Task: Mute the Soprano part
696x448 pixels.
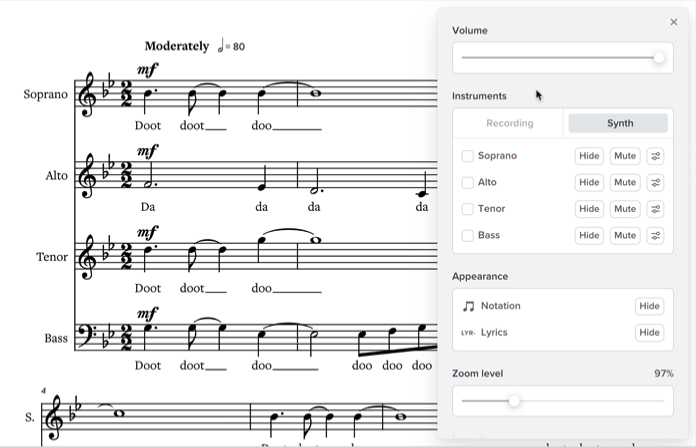Action: click(625, 156)
